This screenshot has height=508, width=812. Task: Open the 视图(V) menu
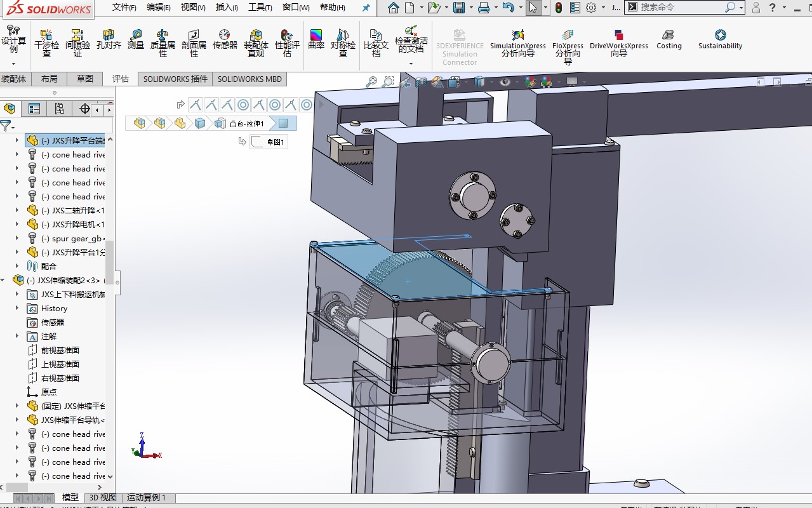pyautogui.click(x=193, y=8)
